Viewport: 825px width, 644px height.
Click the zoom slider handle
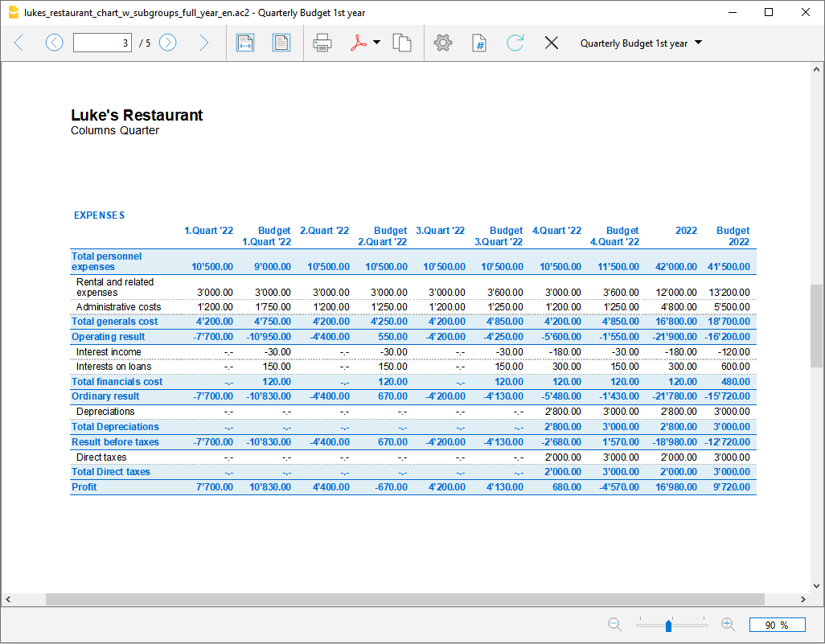coord(668,626)
